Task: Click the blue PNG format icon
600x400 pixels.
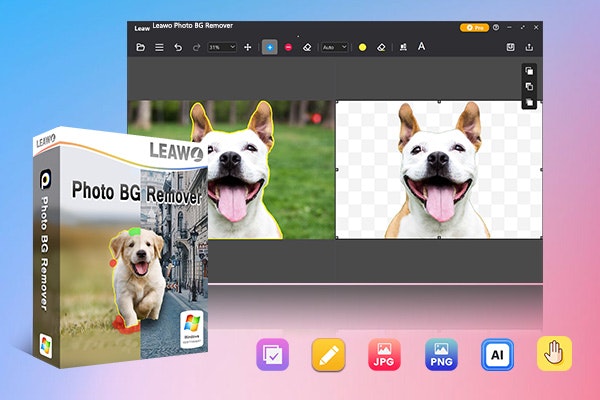Action: [441, 354]
